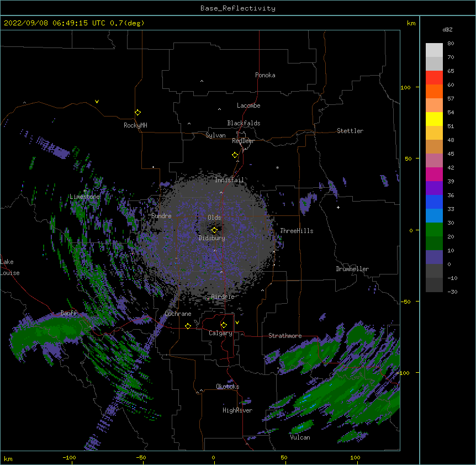The image size is (476, 465).
Task: Click the Okotoks label
Action: 228,387
